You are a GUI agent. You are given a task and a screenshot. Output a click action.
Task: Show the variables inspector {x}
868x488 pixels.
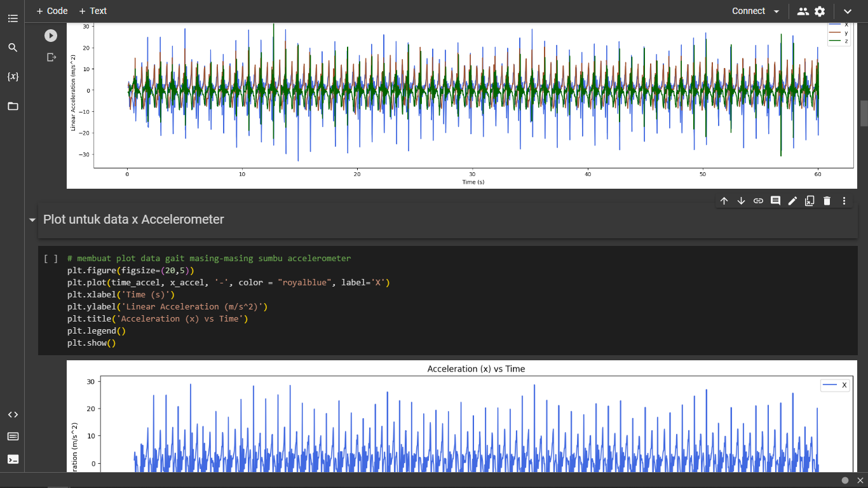(x=13, y=77)
